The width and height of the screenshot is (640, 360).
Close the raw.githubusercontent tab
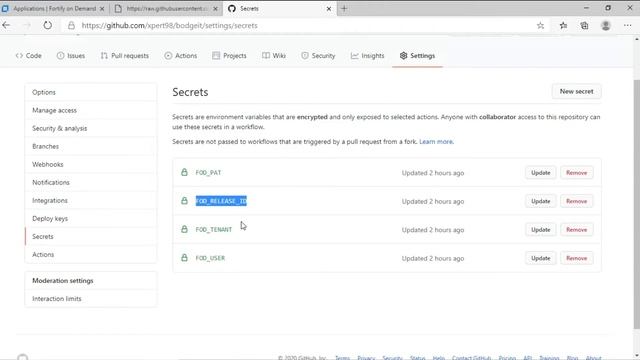coord(215,9)
